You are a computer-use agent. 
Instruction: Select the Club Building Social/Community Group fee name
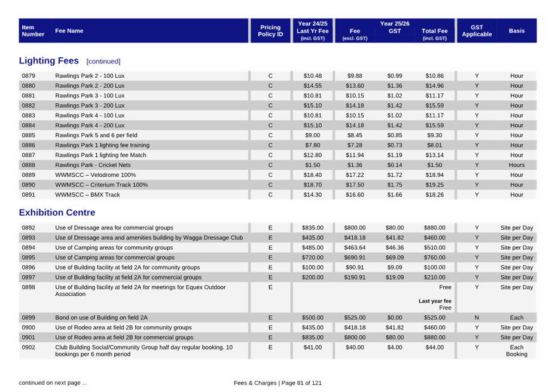click(x=144, y=351)
